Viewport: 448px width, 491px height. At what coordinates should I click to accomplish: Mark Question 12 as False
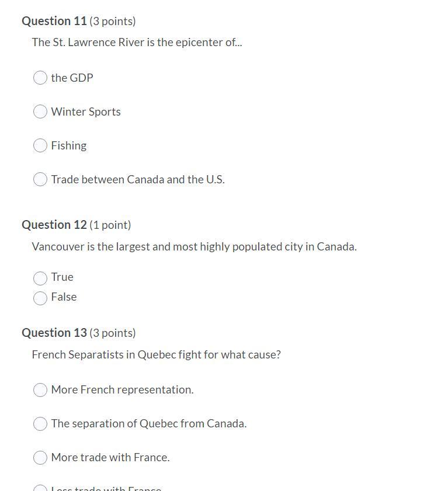pos(40,298)
